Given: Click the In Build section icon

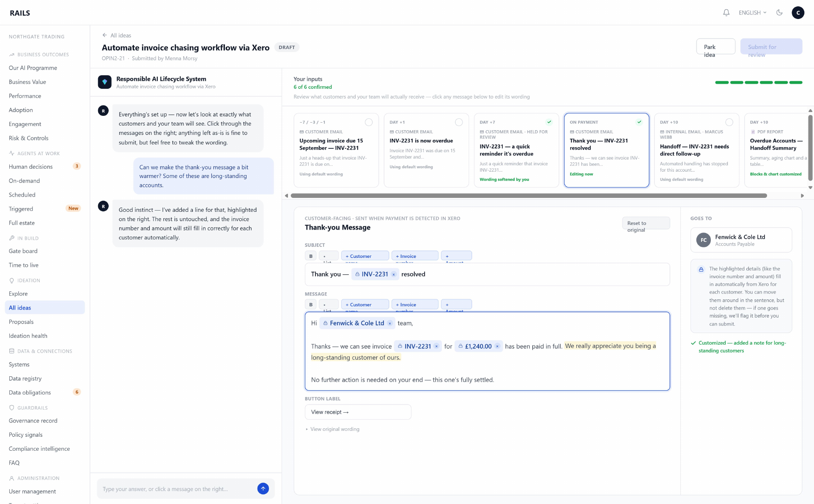Looking at the screenshot, I should click(x=12, y=238).
